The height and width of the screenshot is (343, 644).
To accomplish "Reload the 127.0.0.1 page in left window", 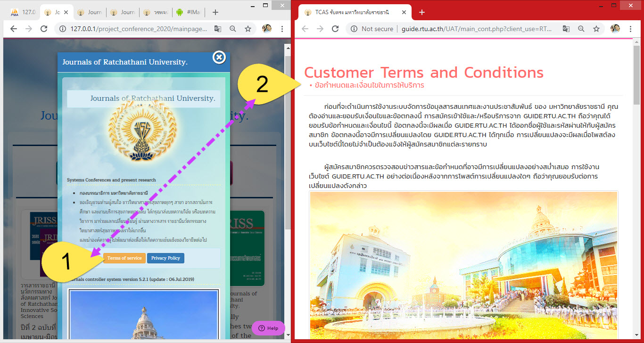I will point(44,29).
